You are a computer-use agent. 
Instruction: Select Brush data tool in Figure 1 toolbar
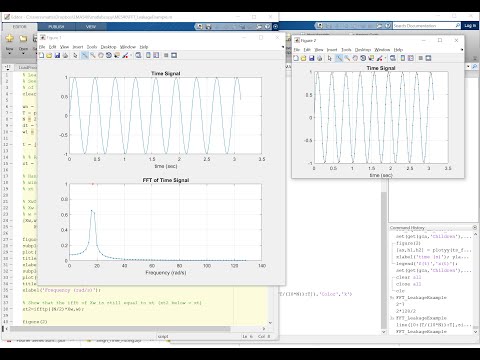125,55
